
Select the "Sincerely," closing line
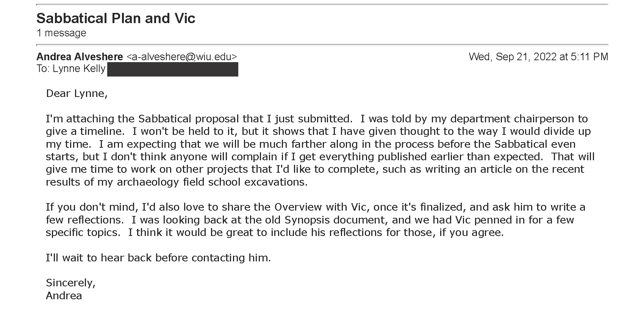coord(71,283)
